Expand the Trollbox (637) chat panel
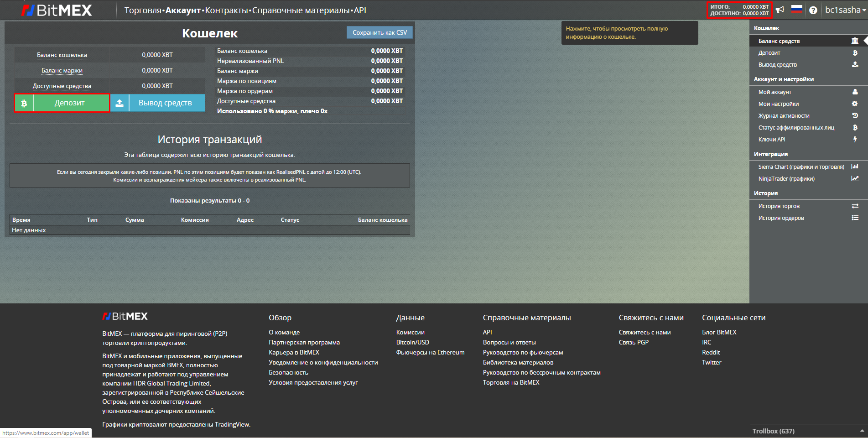868x438 pixels. coord(808,431)
